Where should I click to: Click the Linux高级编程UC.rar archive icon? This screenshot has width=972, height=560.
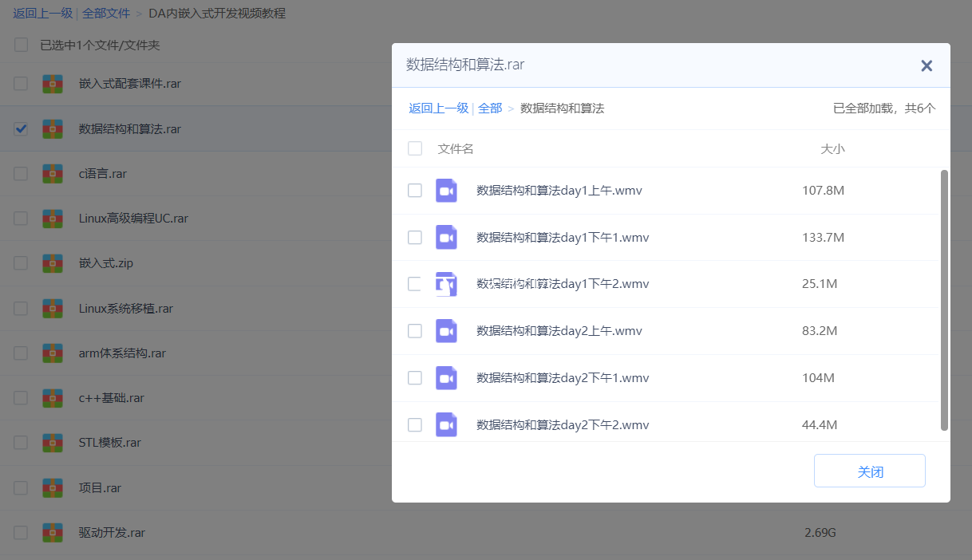click(53, 218)
